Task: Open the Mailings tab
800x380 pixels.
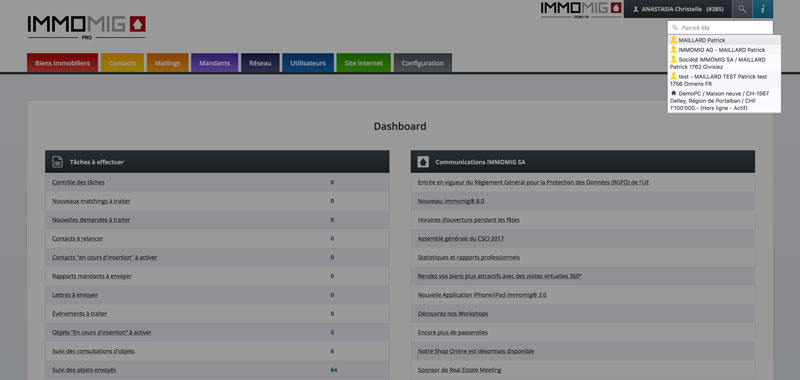Action: 167,63
